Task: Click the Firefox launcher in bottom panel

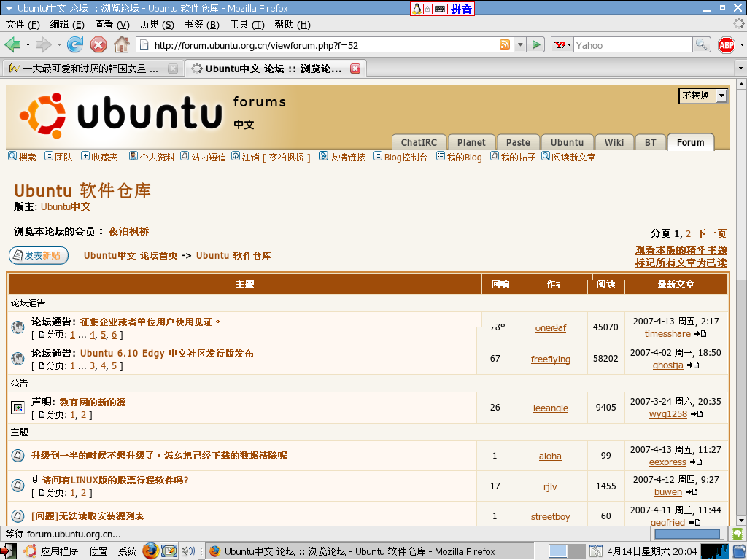Action: click(x=150, y=551)
